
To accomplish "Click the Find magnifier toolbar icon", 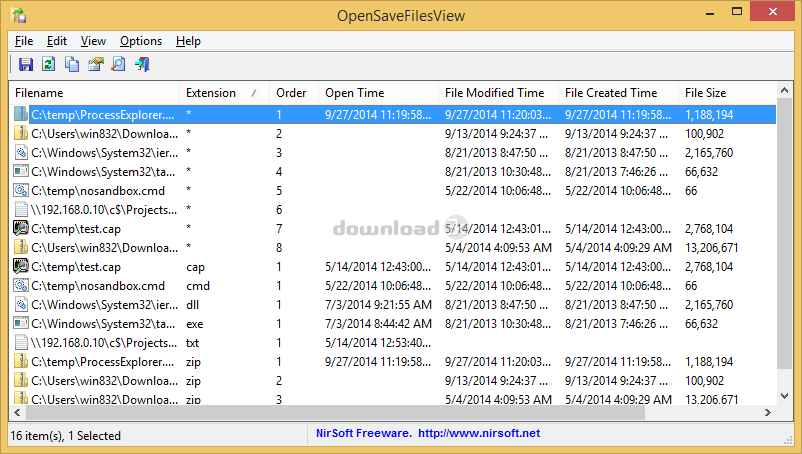I will (119, 64).
